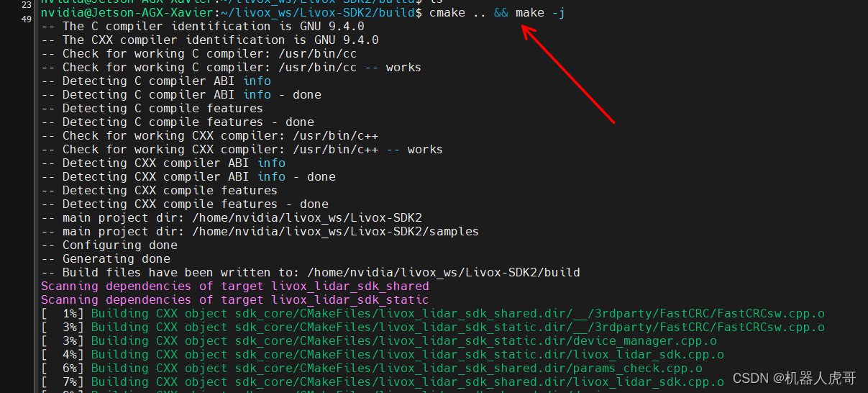Click the [1%] Building CXX object FastCRCsw.cpp.o line

click(433, 314)
